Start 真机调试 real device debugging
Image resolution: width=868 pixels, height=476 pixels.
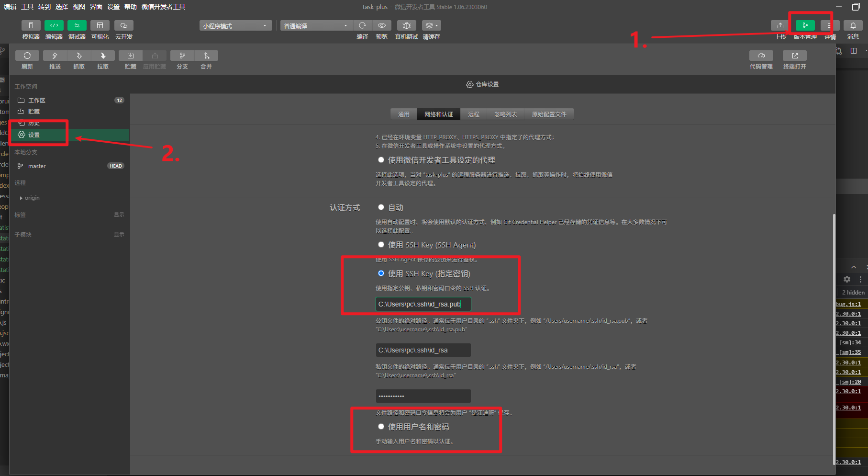click(407, 25)
